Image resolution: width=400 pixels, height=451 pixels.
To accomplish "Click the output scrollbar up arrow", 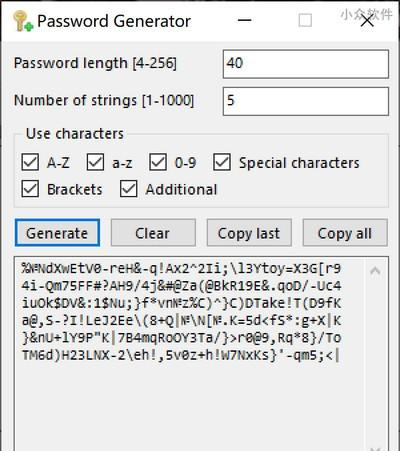I will click(375, 271).
